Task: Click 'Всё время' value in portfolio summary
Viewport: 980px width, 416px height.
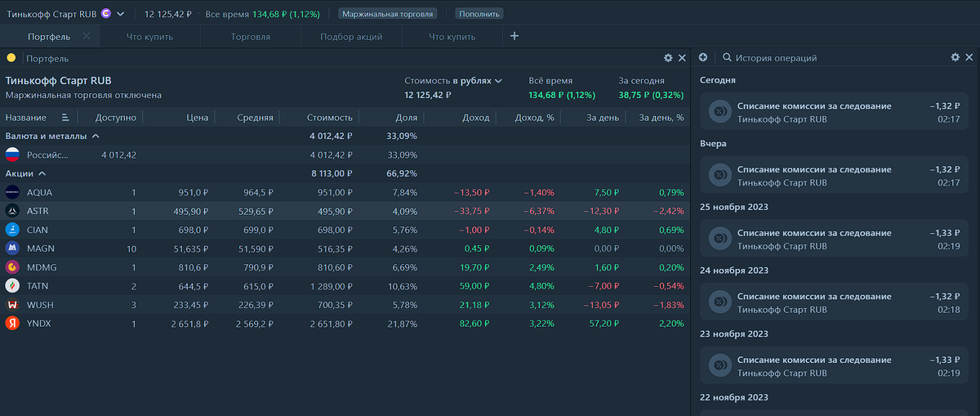Action: coord(562,95)
